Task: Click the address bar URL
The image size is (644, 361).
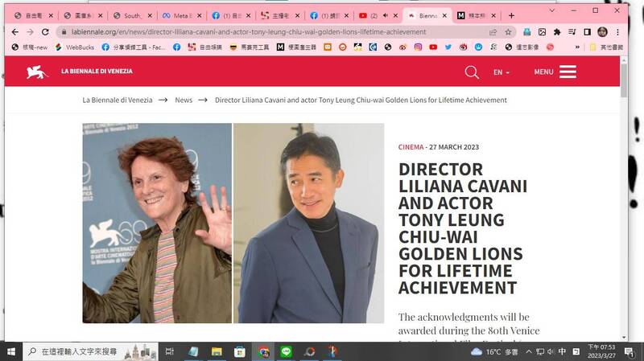Action: (x=249, y=32)
